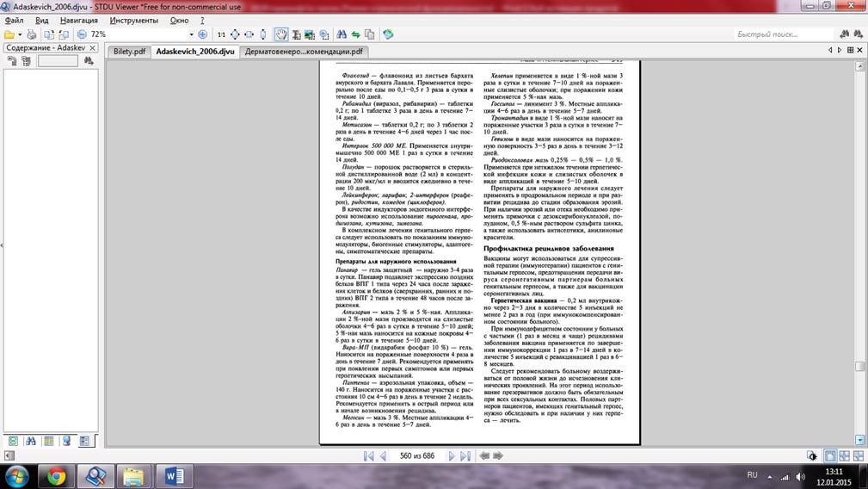Switch to the Bilety.pdf tab
The height and width of the screenshot is (489, 868).
click(x=129, y=52)
